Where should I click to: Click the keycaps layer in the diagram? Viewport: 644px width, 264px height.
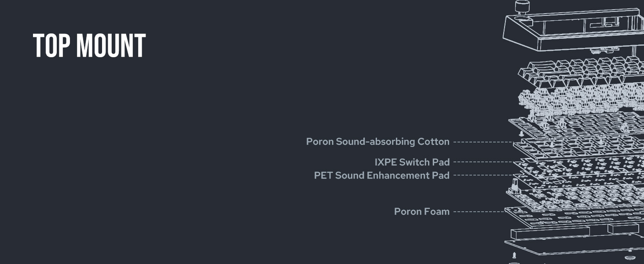(581, 73)
